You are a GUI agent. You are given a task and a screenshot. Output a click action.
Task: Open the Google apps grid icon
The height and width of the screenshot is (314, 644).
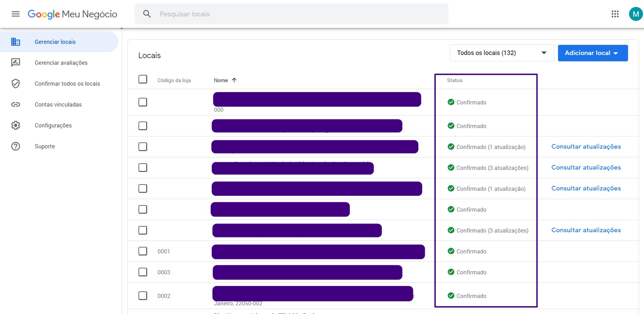coord(615,14)
